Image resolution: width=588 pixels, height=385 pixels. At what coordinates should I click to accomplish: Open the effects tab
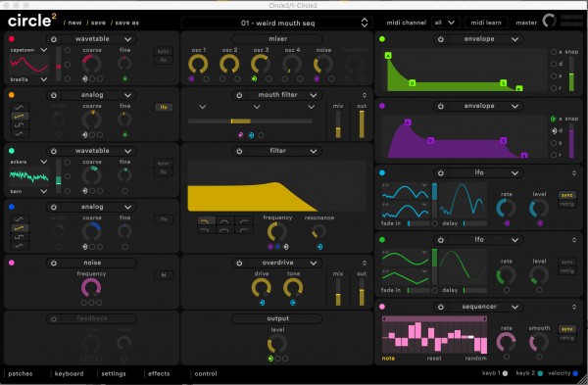[x=159, y=374]
